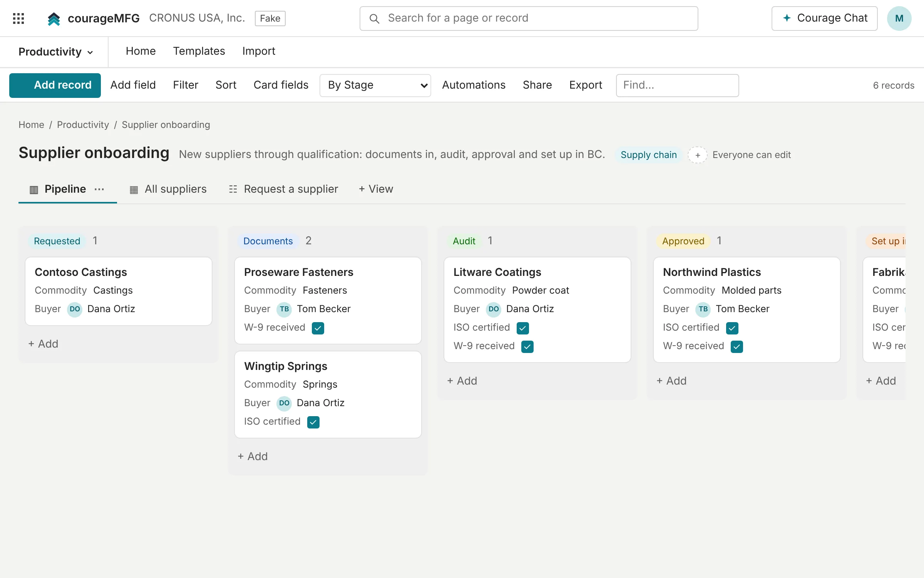Click the courageMFG logo icon
Viewport: 924px width, 578px height.
point(54,18)
